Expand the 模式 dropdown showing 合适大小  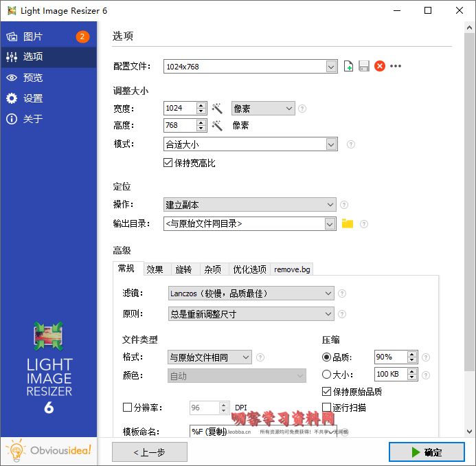click(332, 144)
